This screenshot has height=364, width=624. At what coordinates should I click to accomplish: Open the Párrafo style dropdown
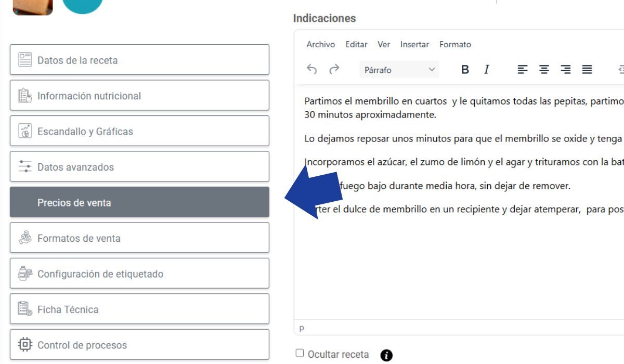click(x=398, y=69)
